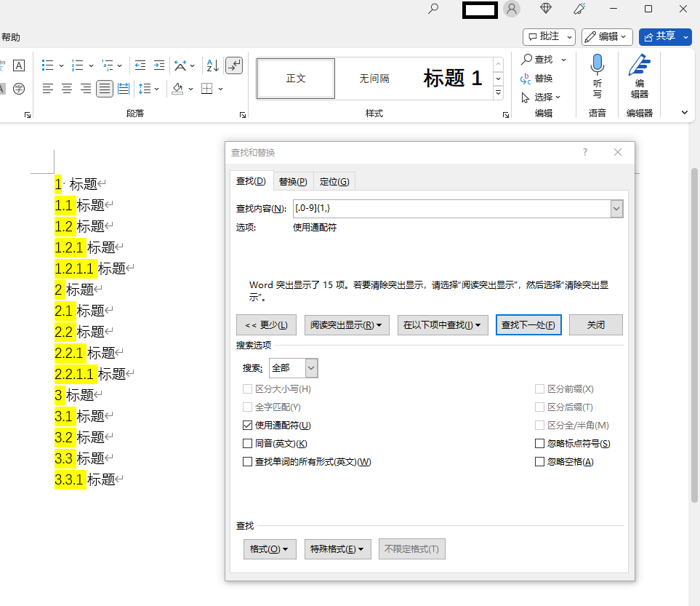The height and width of the screenshot is (606, 700).
Task: Expand the 特殊格式 dropdown
Action: point(337,549)
